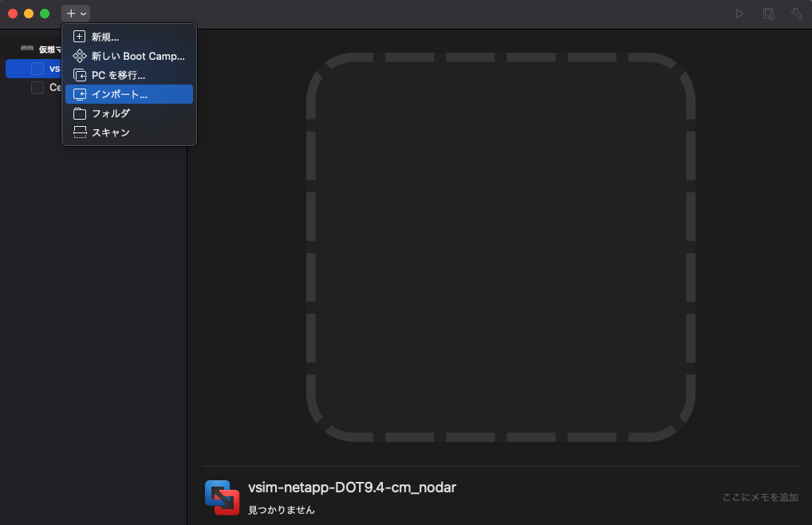Click the import arrow icon in menu
812x525 pixels.
[80, 94]
